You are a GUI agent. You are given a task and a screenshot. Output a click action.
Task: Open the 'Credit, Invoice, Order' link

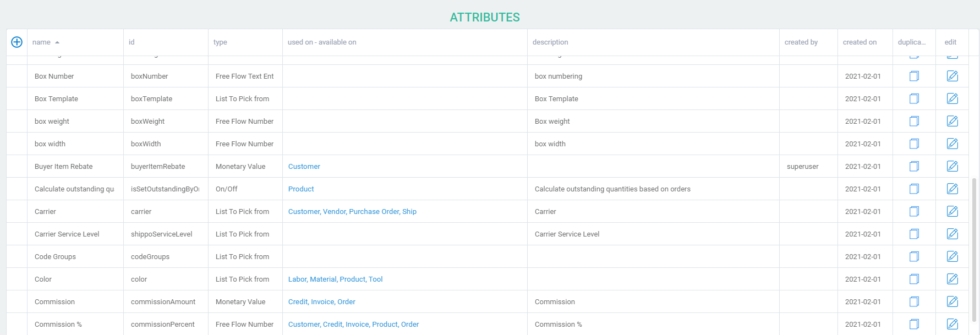[x=322, y=301]
